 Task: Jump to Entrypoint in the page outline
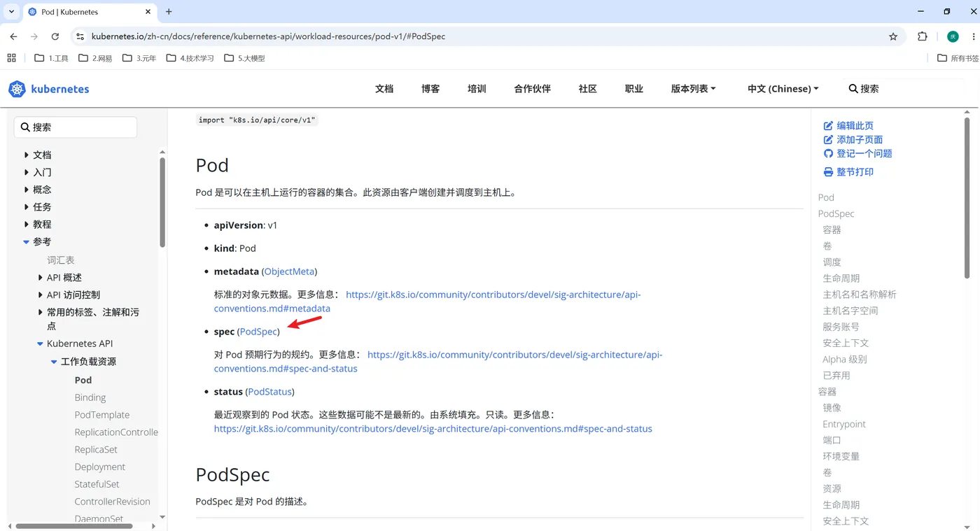[x=843, y=424]
